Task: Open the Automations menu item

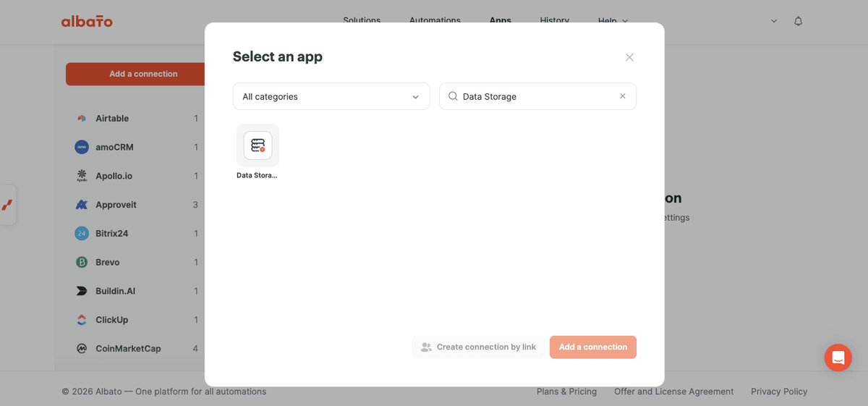Action: 435,21
